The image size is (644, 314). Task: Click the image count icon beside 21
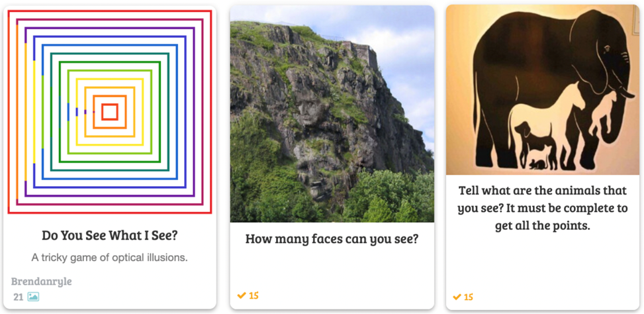(33, 297)
